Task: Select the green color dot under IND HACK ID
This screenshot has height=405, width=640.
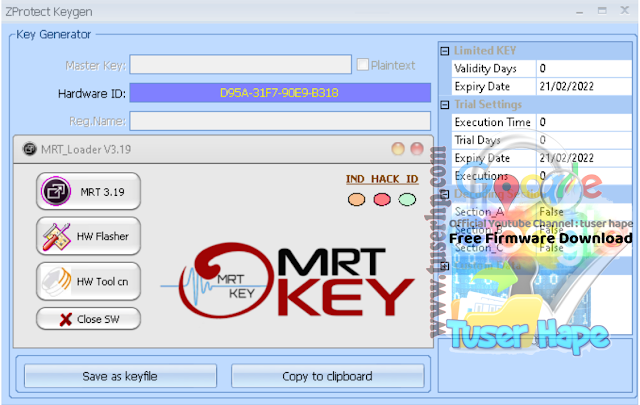Action: [407, 200]
